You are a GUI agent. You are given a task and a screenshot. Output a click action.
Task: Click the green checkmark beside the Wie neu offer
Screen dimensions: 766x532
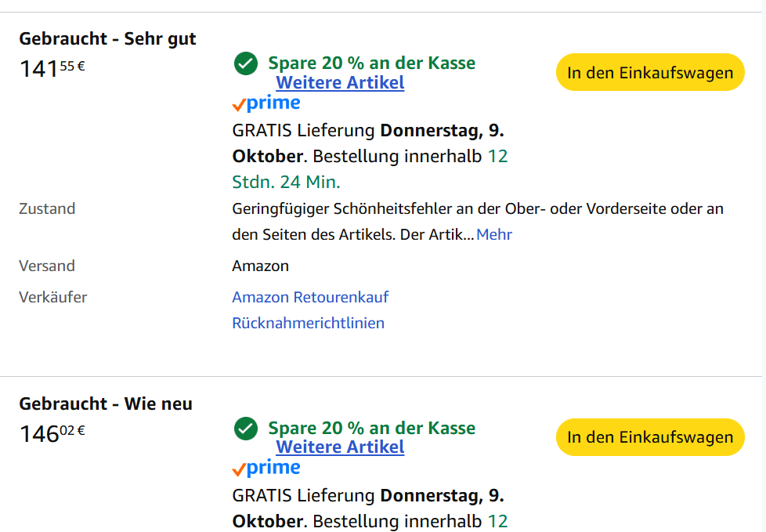pos(246,429)
